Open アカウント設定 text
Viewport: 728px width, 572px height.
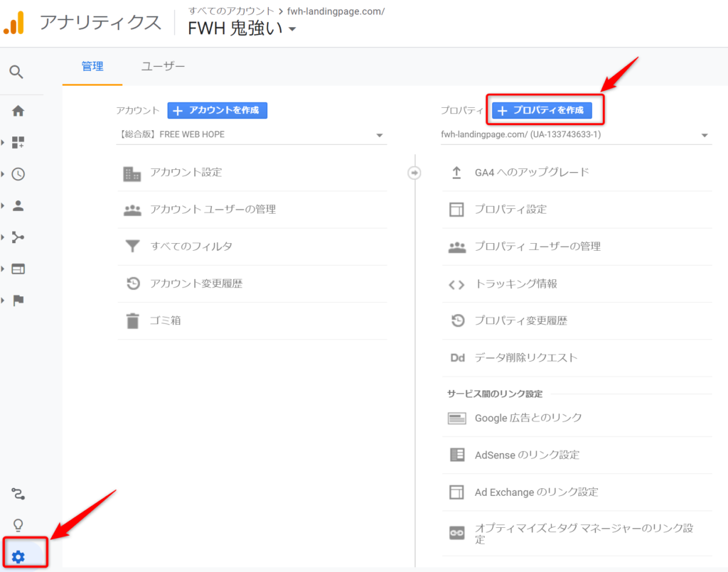(x=186, y=173)
